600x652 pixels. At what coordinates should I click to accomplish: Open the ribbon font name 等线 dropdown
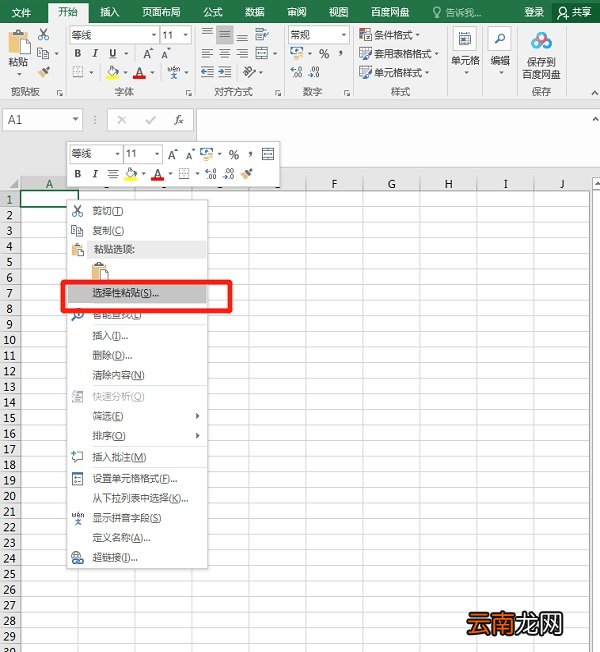(x=154, y=35)
